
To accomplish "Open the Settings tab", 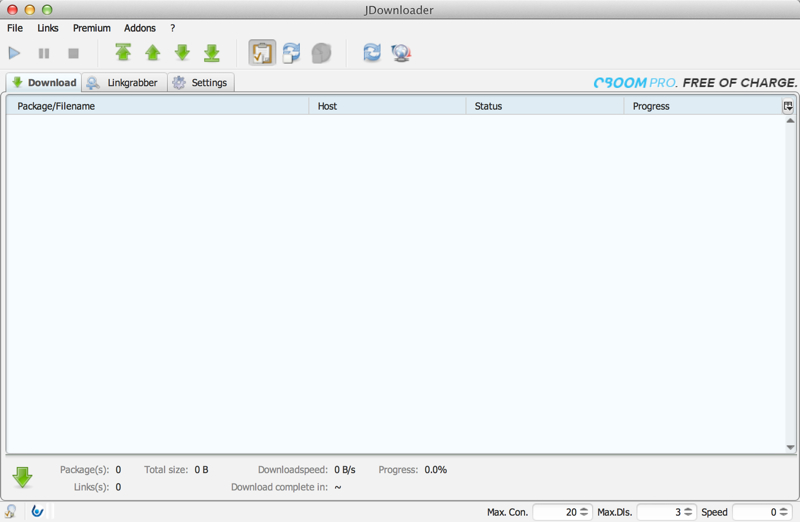I will pos(201,83).
